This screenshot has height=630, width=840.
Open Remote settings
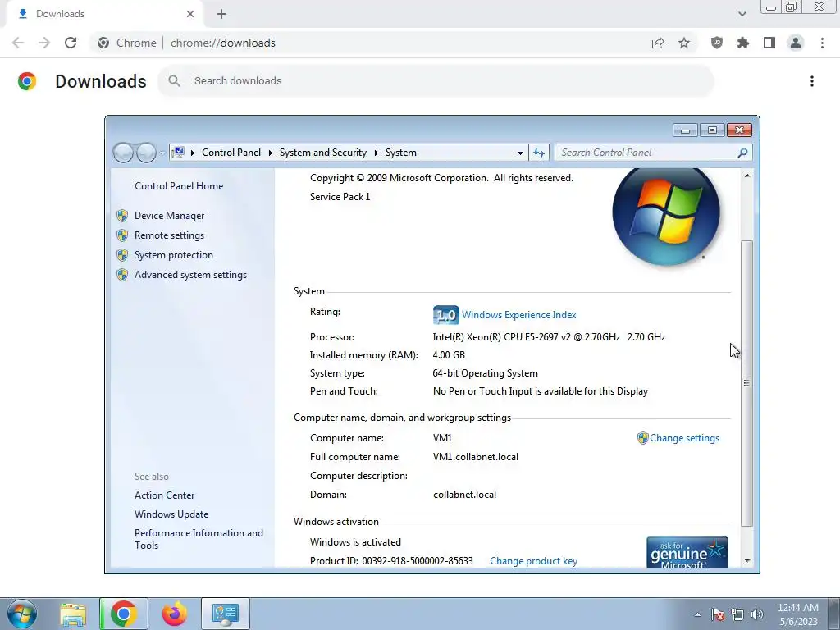coord(169,235)
